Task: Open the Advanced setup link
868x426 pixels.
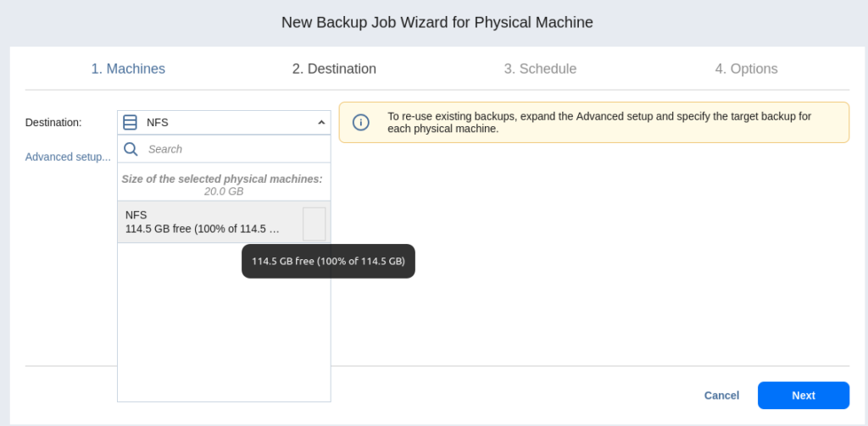Action: (x=68, y=157)
